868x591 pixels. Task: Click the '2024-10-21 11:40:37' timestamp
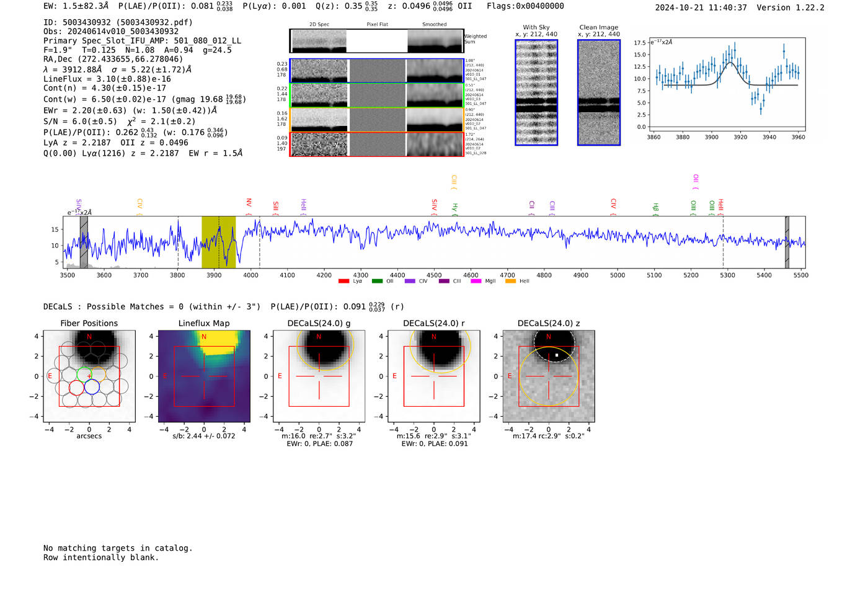701,7
